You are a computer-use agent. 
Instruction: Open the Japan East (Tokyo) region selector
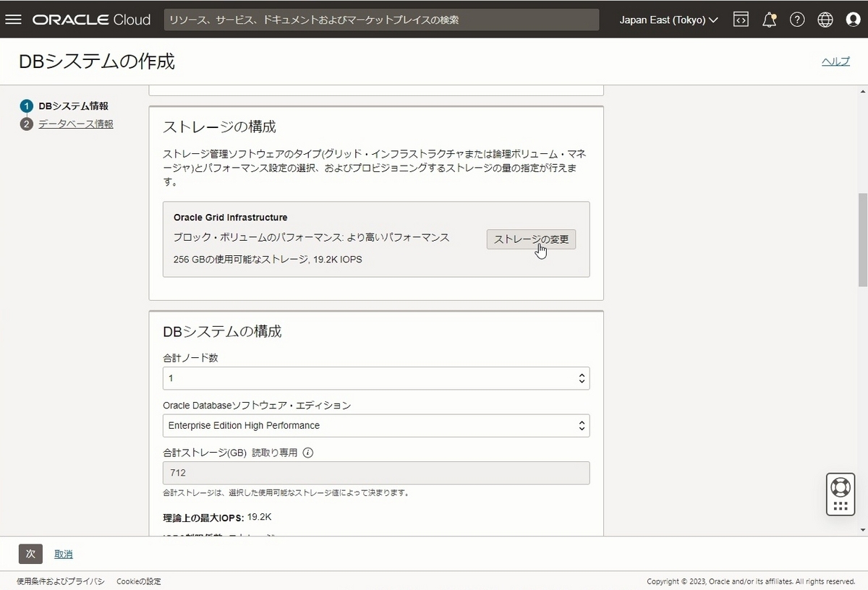[667, 20]
